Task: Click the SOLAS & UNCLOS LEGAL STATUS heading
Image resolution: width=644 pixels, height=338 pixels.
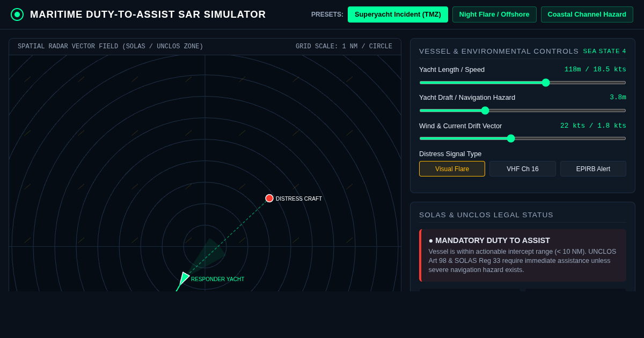Action: (486, 215)
